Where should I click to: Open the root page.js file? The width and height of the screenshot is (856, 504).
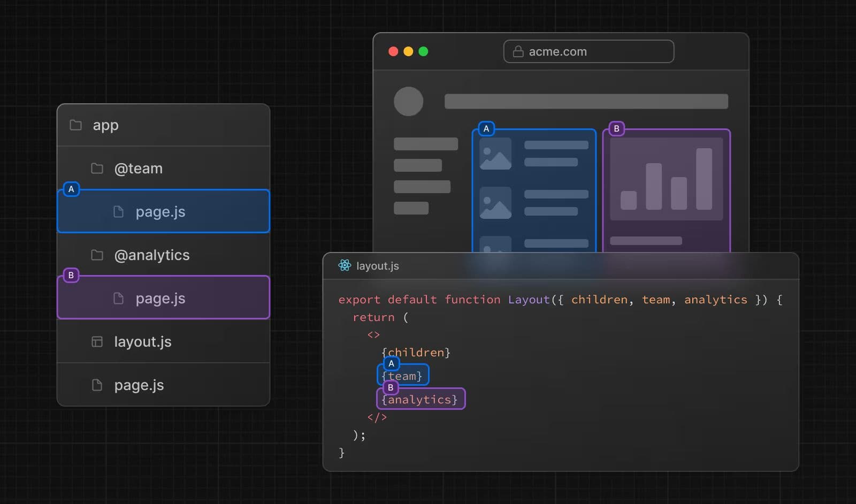(139, 385)
